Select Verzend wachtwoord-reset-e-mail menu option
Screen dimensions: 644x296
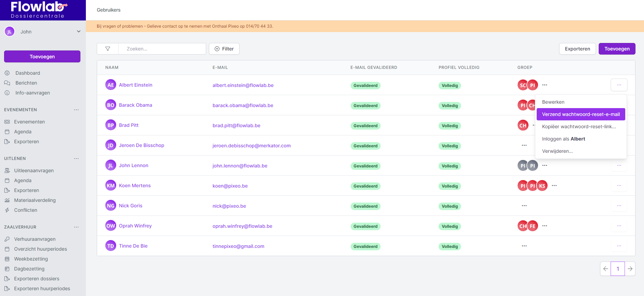tap(581, 114)
